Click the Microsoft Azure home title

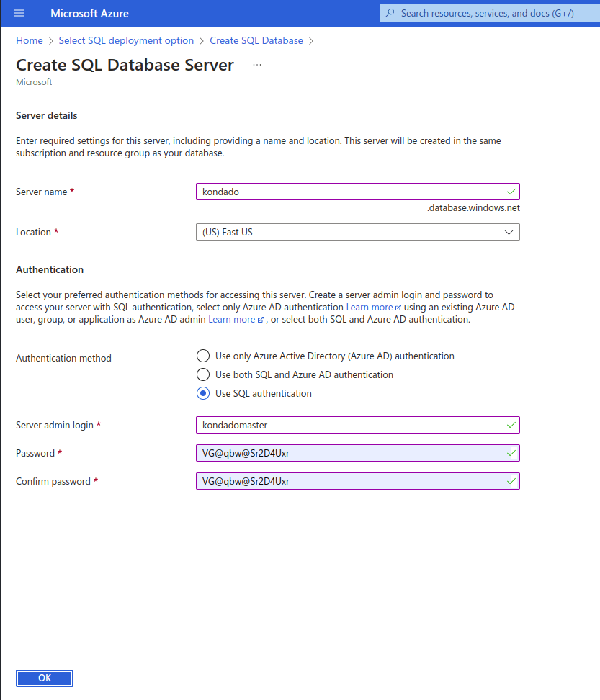(x=89, y=13)
